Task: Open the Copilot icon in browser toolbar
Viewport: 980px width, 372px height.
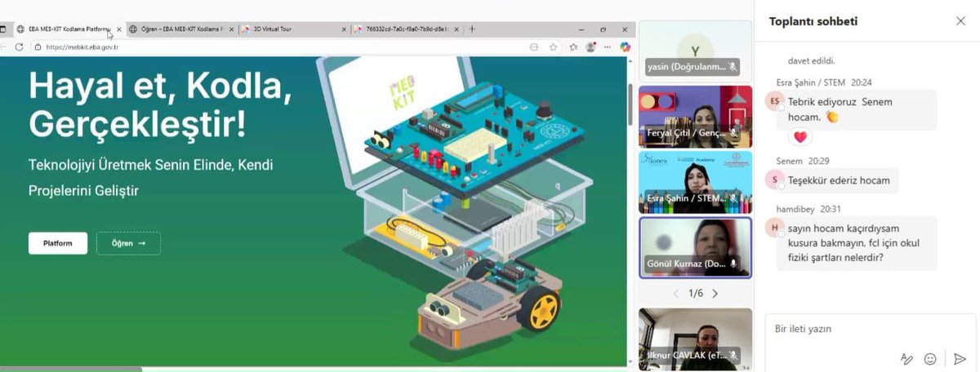Action: click(x=626, y=47)
